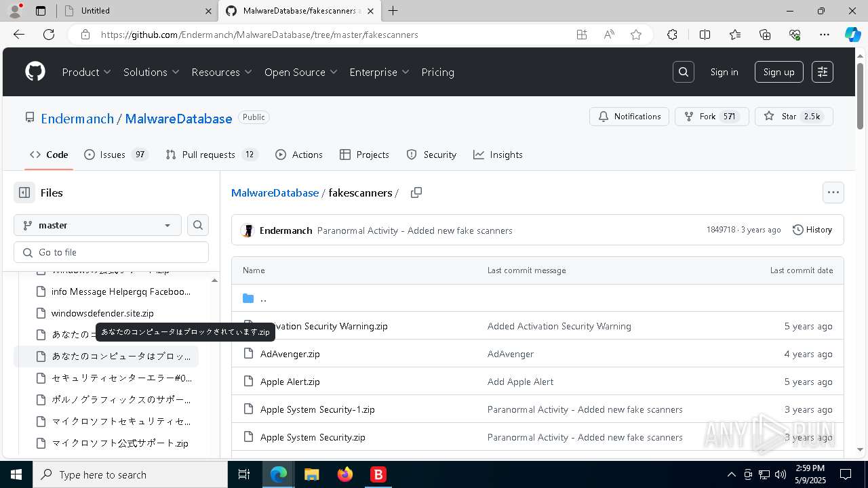Switch to the Issues tab
Viewport: 868px width, 488px height.
pyautogui.click(x=116, y=155)
